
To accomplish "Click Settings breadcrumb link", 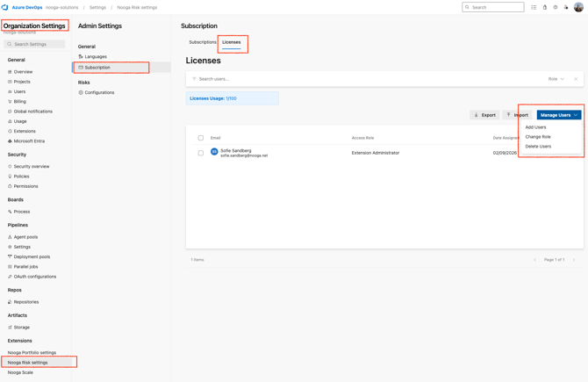I will 97,7.
